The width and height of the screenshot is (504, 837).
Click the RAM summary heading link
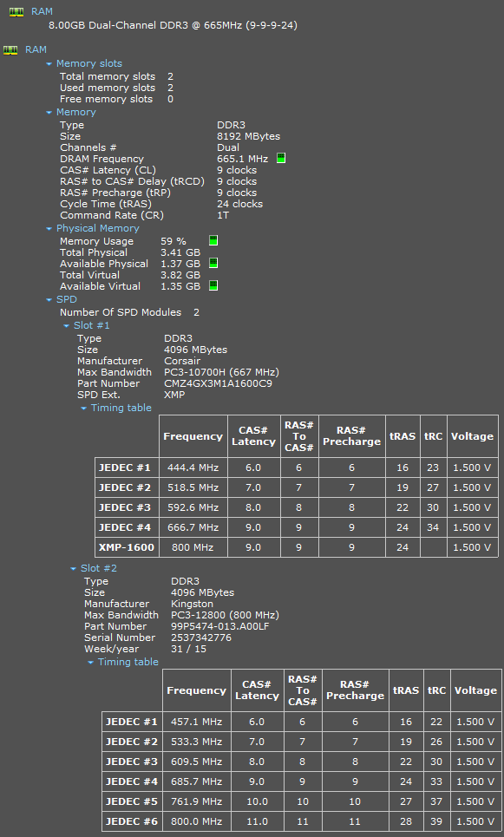(42, 11)
